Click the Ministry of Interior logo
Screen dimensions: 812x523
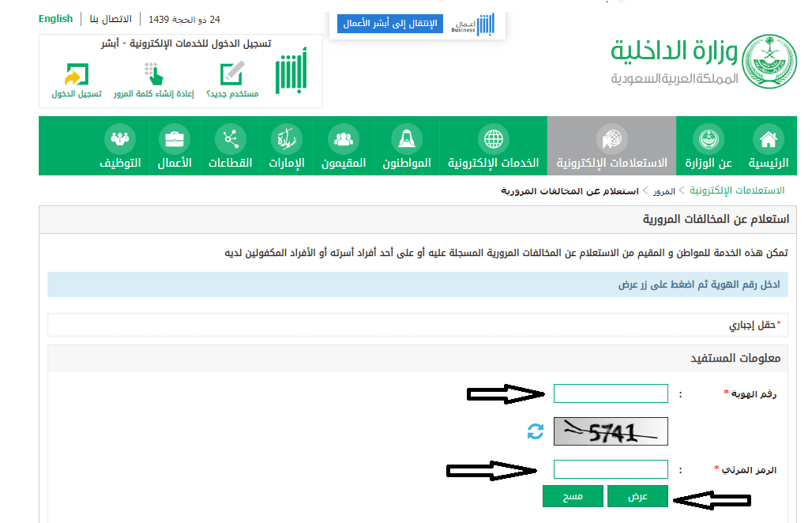click(x=765, y=60)
